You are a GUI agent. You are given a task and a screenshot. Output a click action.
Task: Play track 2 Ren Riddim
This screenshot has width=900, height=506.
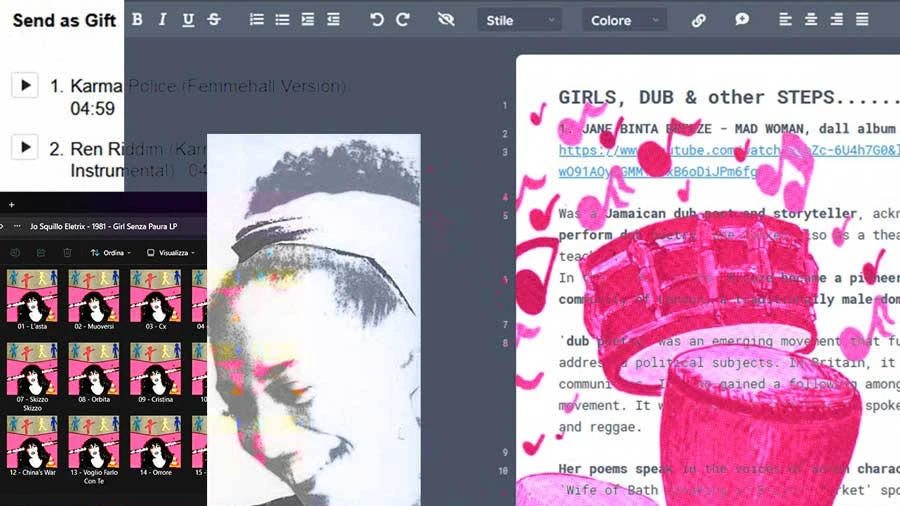(25, 148)
